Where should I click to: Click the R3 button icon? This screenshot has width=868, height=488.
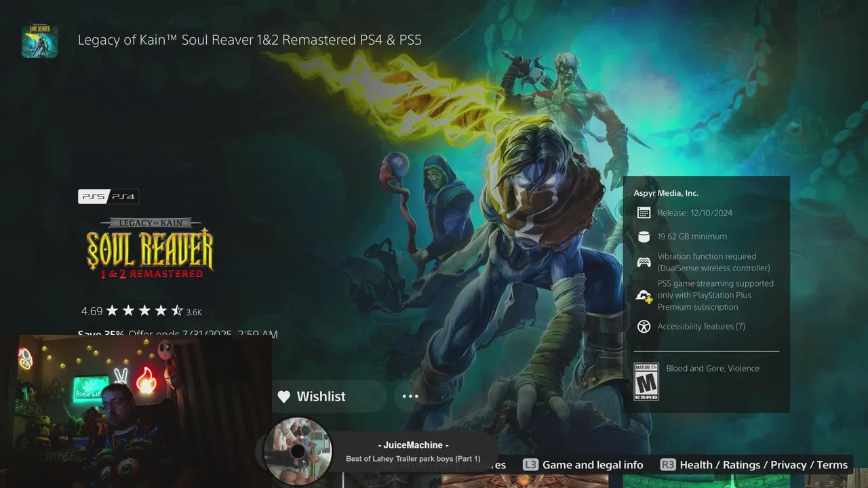click(668, 465)
